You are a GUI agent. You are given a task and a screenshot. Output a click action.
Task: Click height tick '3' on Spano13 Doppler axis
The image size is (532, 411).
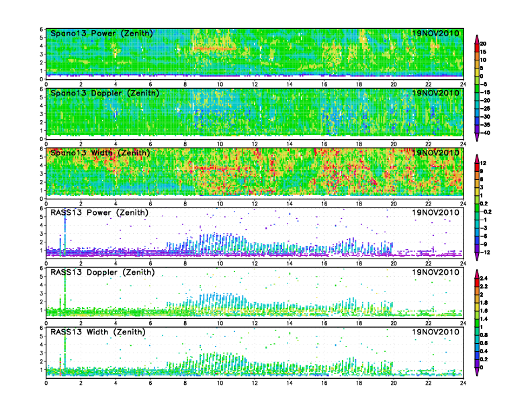42,114
